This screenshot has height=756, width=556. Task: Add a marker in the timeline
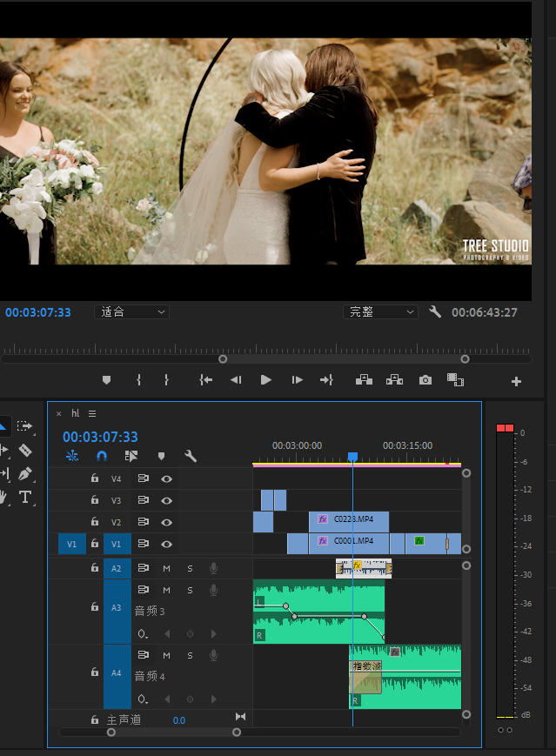pyautogui.click(x=162, y=456)
